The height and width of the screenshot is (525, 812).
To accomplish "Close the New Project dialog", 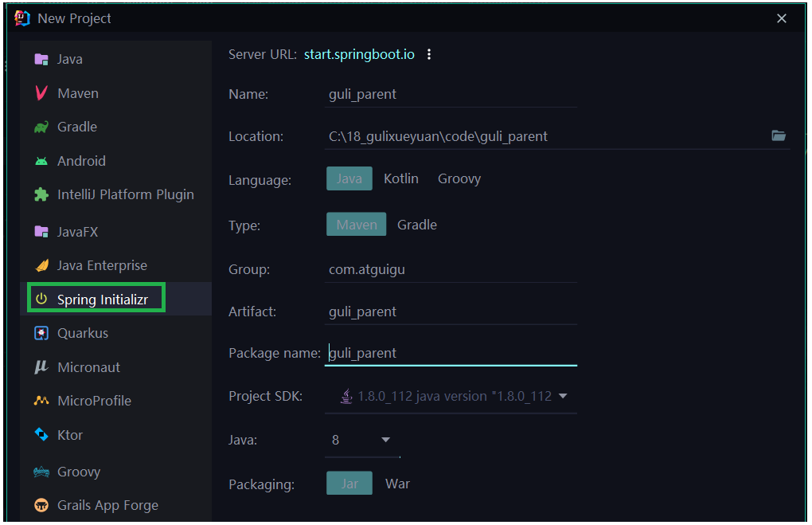I will point(782,18).
